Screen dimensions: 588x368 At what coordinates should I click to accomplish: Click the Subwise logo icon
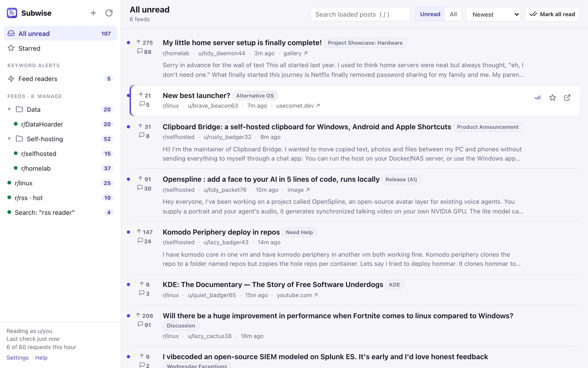[x=12, y=13]
